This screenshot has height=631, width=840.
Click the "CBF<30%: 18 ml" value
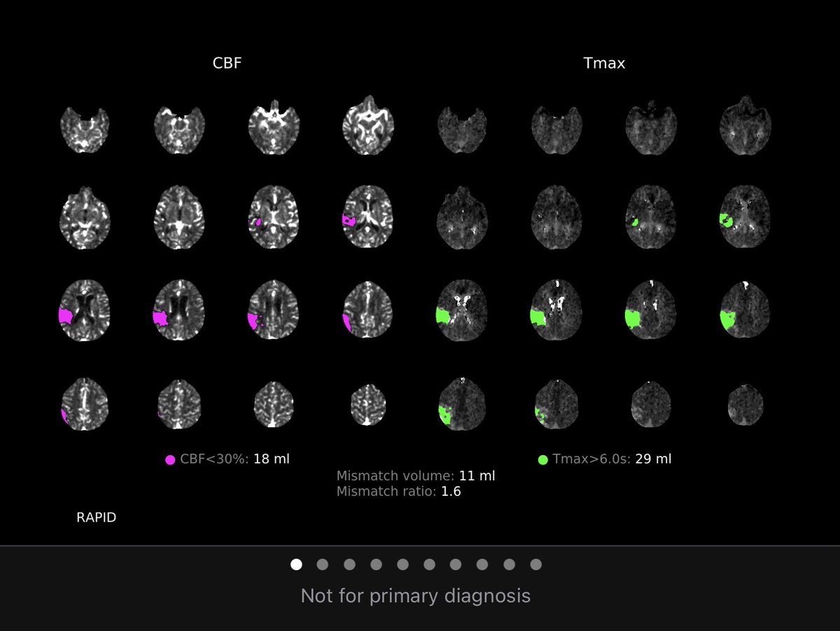click(234, 459)
